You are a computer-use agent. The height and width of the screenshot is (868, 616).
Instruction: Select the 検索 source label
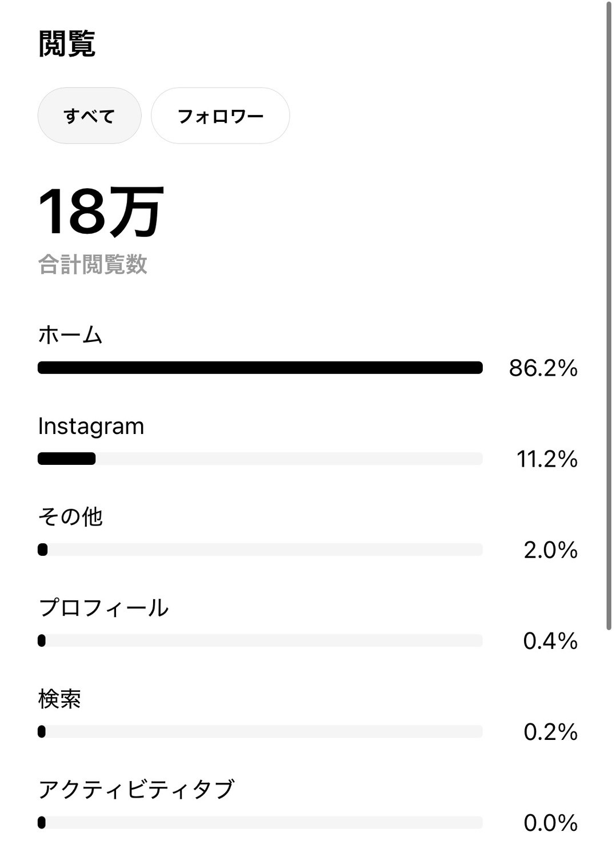tap(59, 699)
